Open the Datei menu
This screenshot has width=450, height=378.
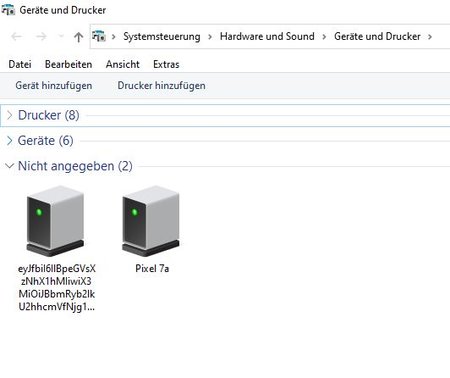click(x=20, y=64)
